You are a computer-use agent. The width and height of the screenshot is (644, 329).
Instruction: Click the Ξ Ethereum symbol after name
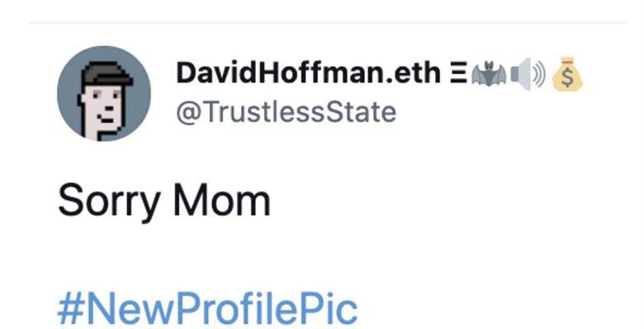pyautogui.click(x=458, y=73)
